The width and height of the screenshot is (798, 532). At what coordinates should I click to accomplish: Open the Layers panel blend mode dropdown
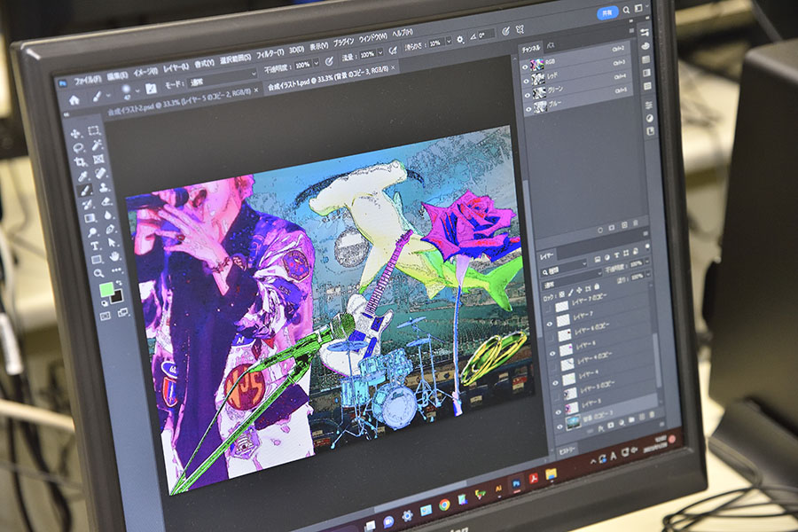coord(572,280)
